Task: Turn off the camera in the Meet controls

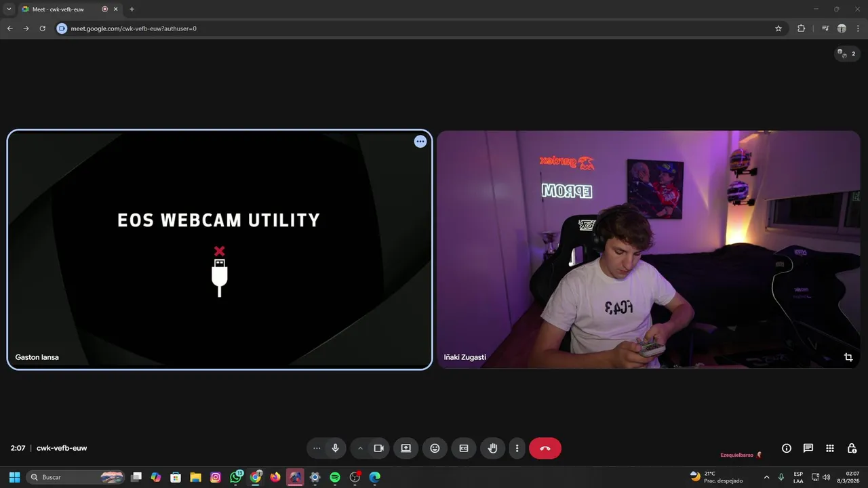Action: 379,448
